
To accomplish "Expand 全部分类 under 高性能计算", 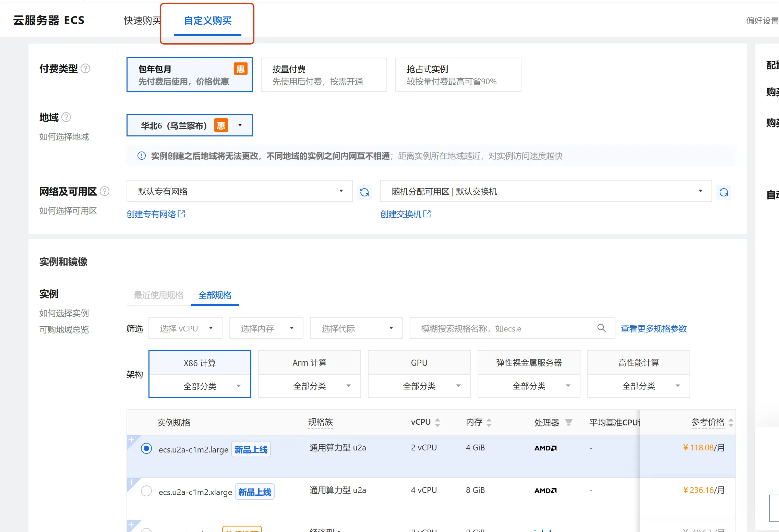I will (639, 386).
